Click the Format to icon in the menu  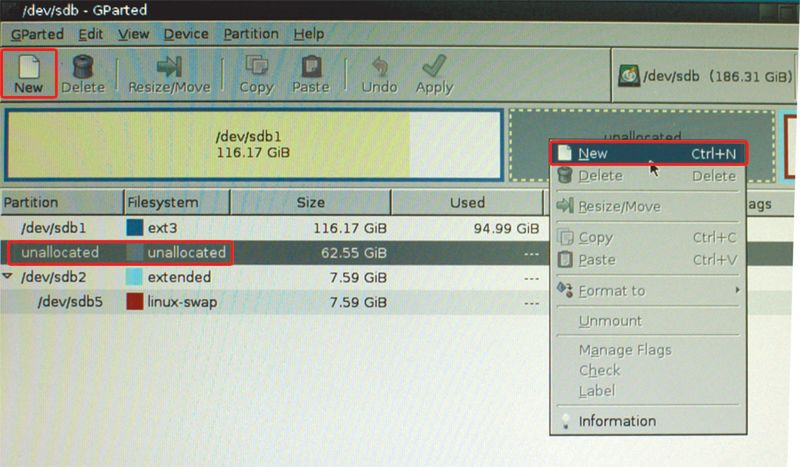pyautogui.click(x=565, y=289)
